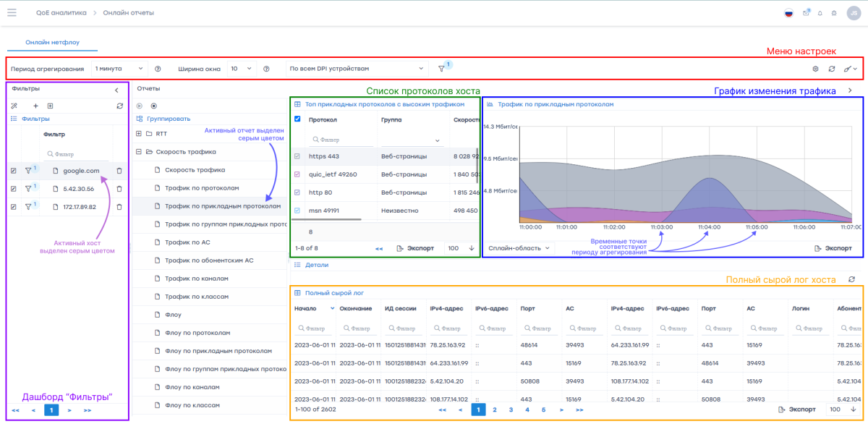Open the Период агрегирования dropdown
The height and width of the screenshot is (424, 868).
pyautogui.click(x=119, y=69)
